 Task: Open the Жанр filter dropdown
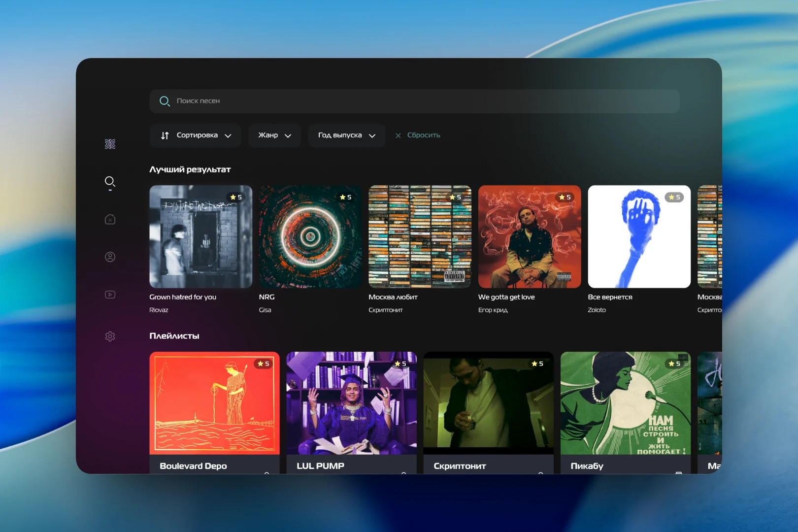[274, 135]
